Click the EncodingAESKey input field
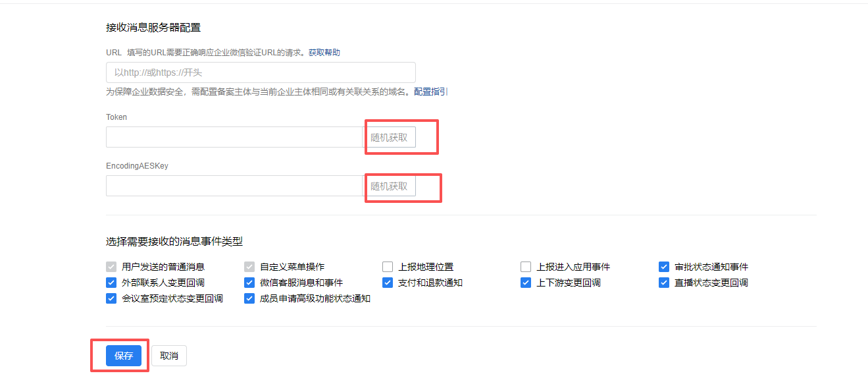 tap(234, 186)
